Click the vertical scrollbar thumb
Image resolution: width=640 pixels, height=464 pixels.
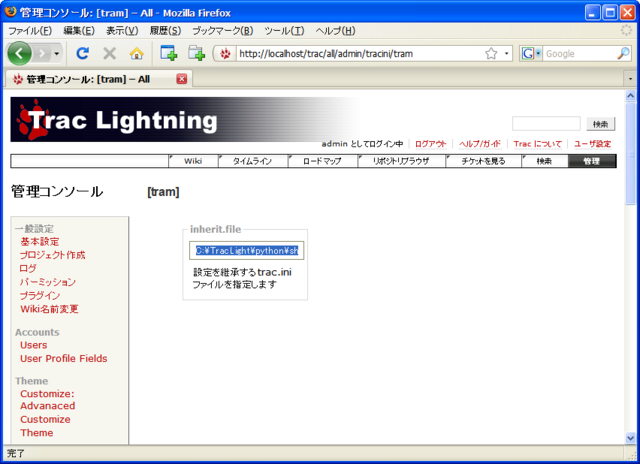[630, 154]
